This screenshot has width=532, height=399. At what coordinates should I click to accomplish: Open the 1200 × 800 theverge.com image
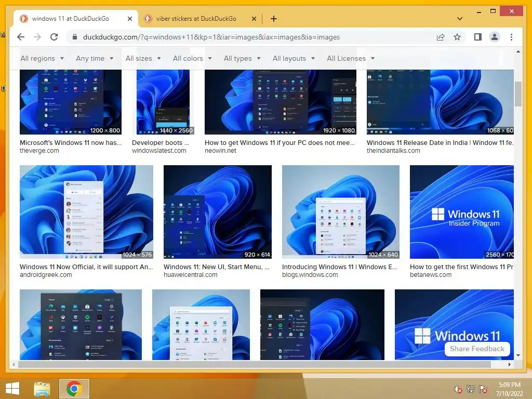(71, 102)
